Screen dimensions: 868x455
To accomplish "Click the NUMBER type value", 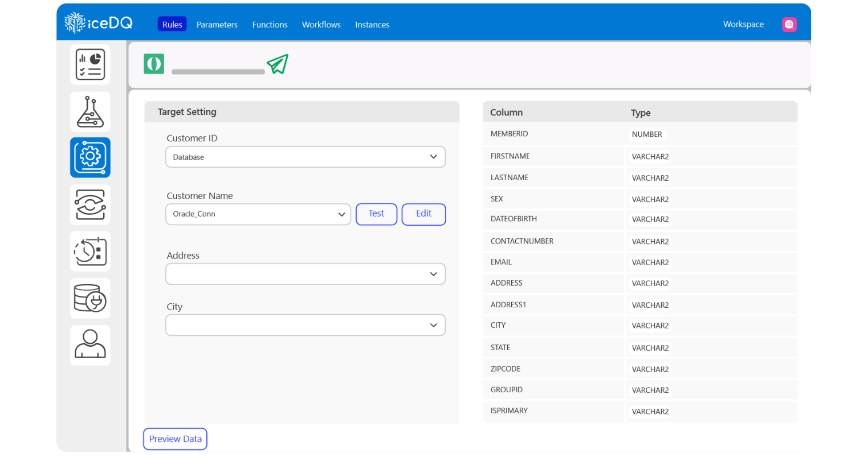I will pyautogui.click(x=647, y=135).
